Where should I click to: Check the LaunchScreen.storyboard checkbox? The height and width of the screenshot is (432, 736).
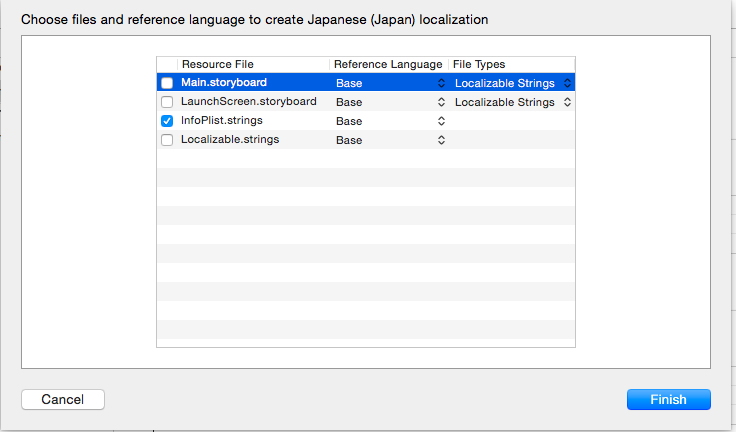pyautogui.click(x=167, y=102)
